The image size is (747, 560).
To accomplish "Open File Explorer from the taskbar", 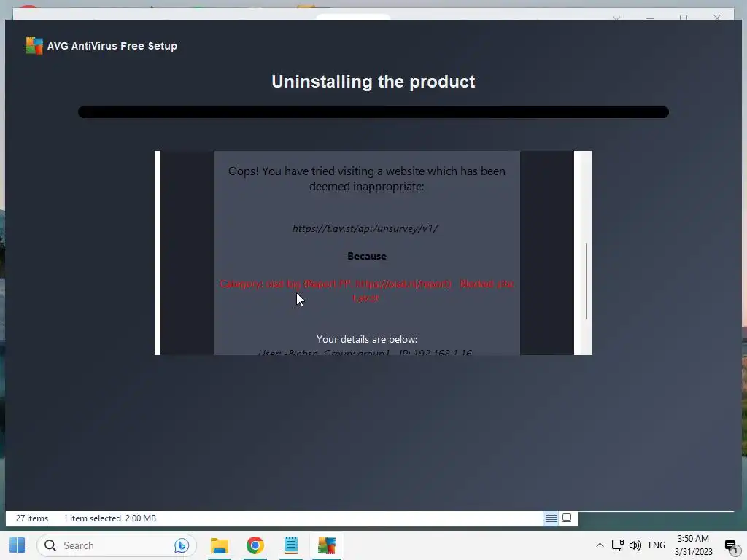I will (x=220, y=545).
